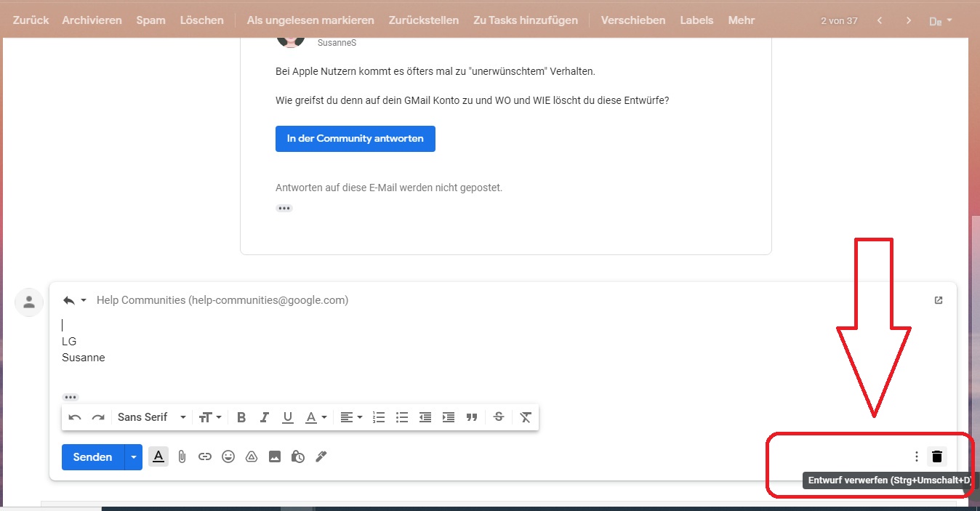The height and width of the screenshot is (511, 980).
Task: Insert an emoji into the draft
Action: (x=228, y=456)
